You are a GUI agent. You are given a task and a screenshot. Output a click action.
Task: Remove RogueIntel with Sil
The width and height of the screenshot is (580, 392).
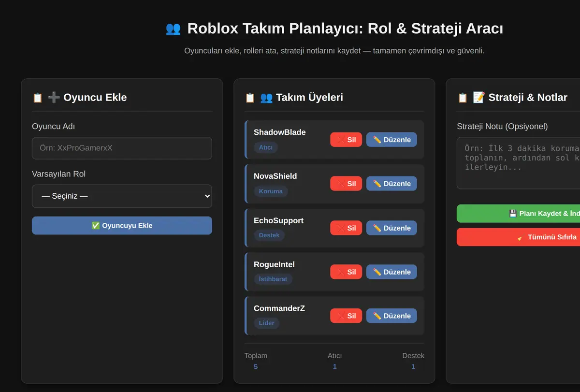click(x=346, y=272)
